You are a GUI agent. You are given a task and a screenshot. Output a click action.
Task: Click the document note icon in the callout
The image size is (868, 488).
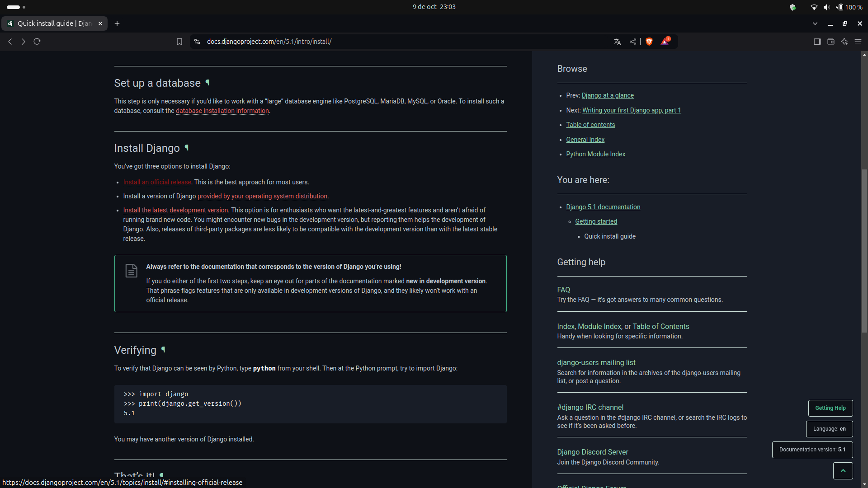click(x=131, y=271)
